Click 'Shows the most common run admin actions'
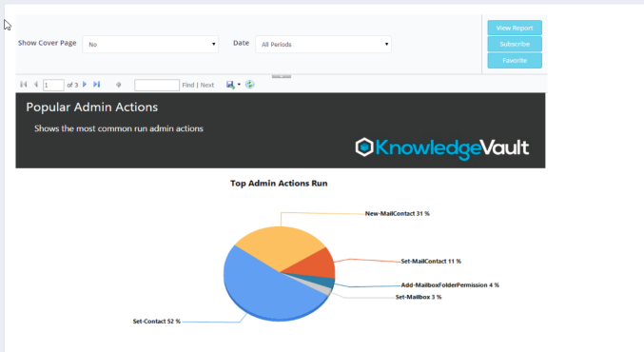Viewport: 644px width, 352px height. click(119, 128)
